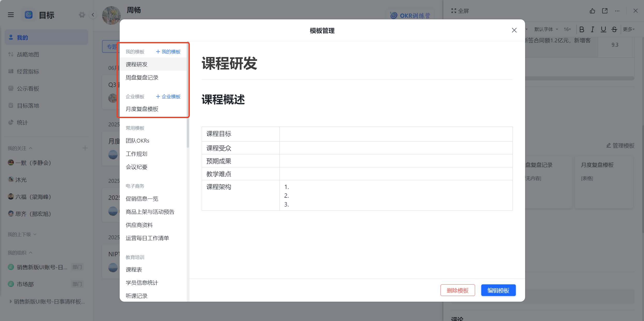Open the 更多 formatting dropdown
644x321 pixels.
tap(629, 29)
